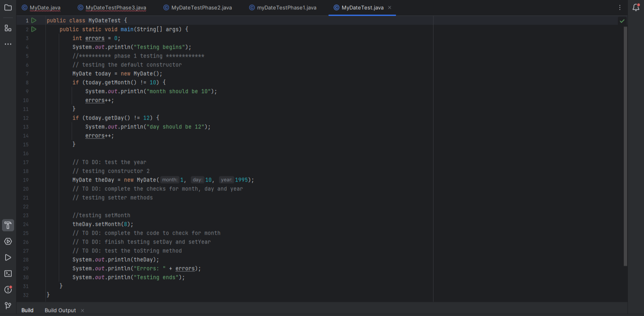Click "// testing constructor 2" comment
Screen dimensions: 644x316
(111, 171)
